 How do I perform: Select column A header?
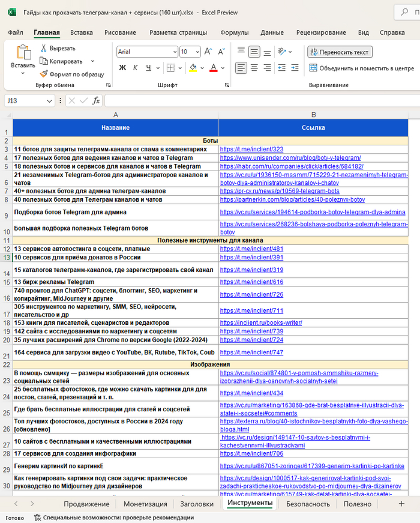click(116, 115)
